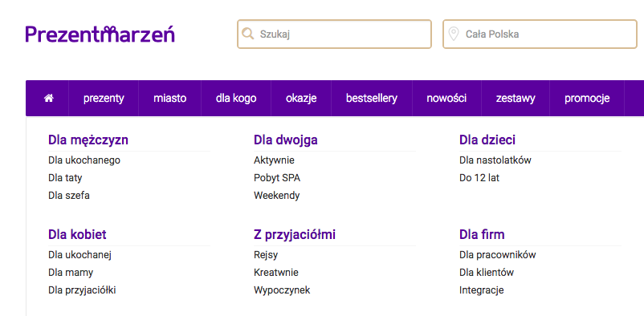This screenshot has height=316, width=644.
Task: Open the bestsellery menu
Action: (372, 99)
